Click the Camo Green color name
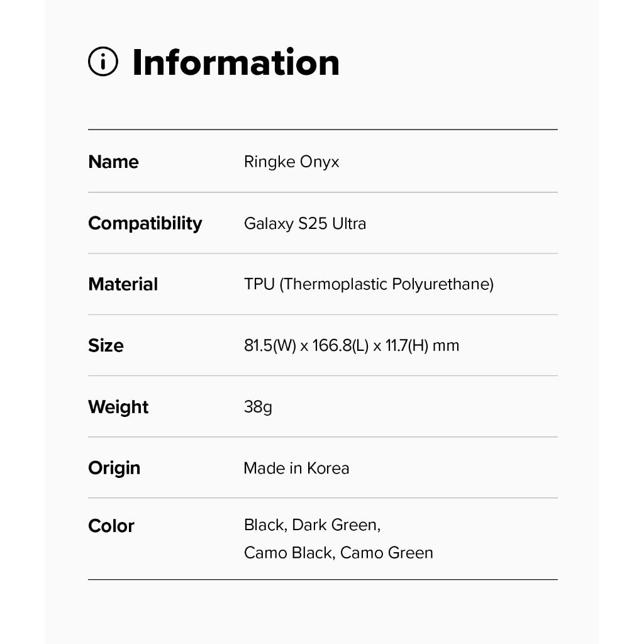644x644 pixels. (387, 553)
